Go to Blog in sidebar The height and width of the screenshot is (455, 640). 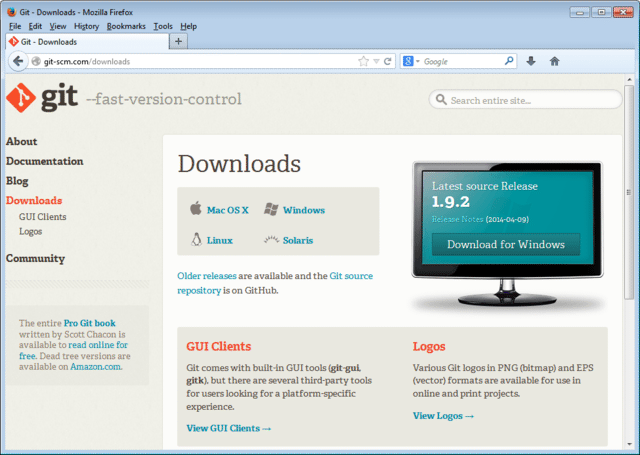click(x=17, y=181)
